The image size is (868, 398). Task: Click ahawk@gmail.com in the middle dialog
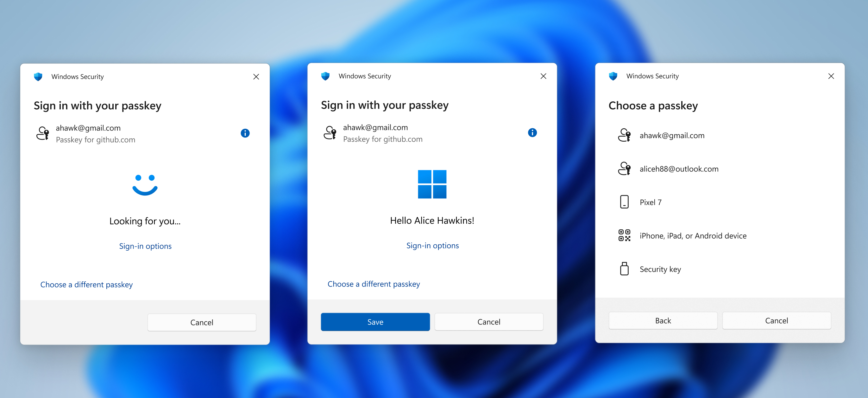tap(375, 127)
